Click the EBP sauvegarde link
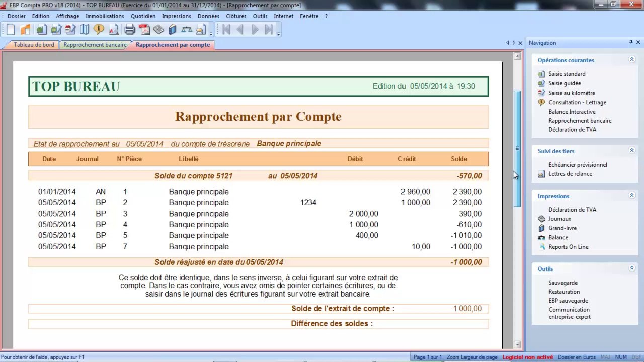 pos(568,301)
